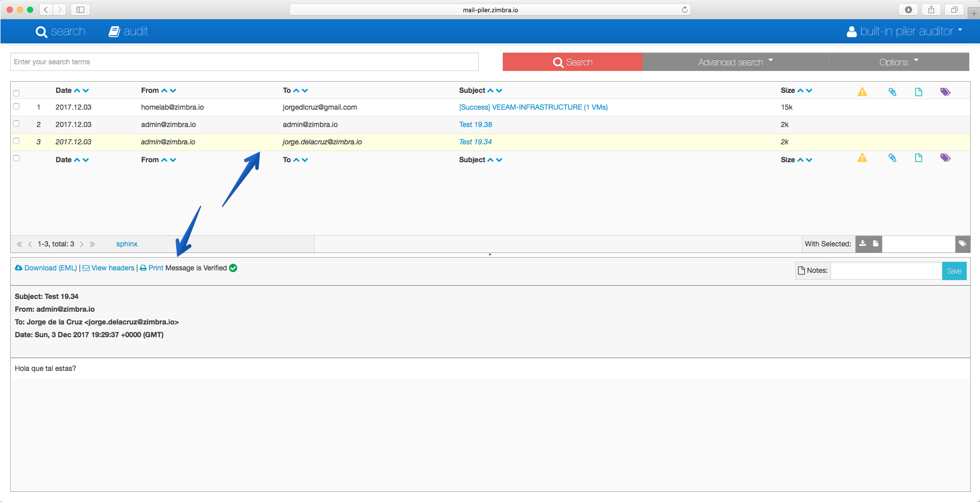Click the bulk restore document icon
980x502 pixels.
[x=876, y=243]
